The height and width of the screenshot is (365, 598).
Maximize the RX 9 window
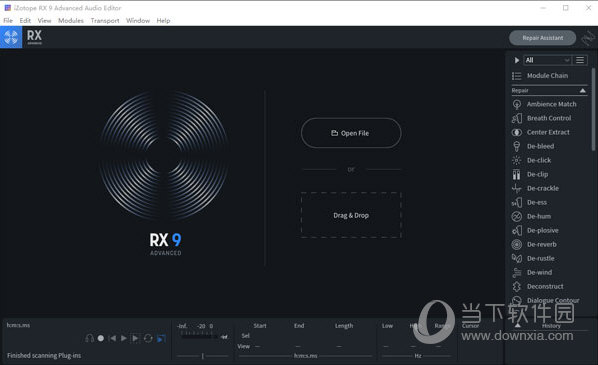[566, 8]
